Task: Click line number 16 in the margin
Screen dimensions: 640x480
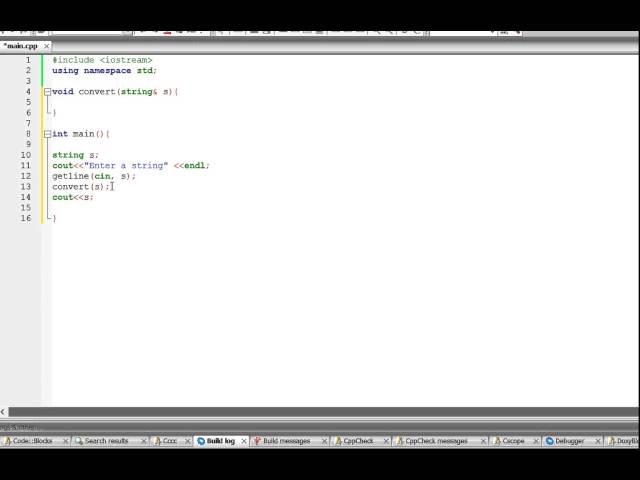Action: (x=26, y=218)
